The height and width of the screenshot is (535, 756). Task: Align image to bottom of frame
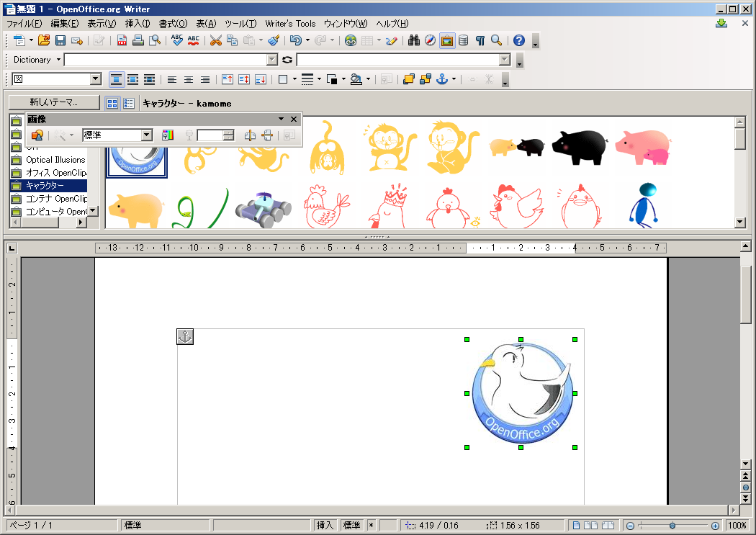261,79
